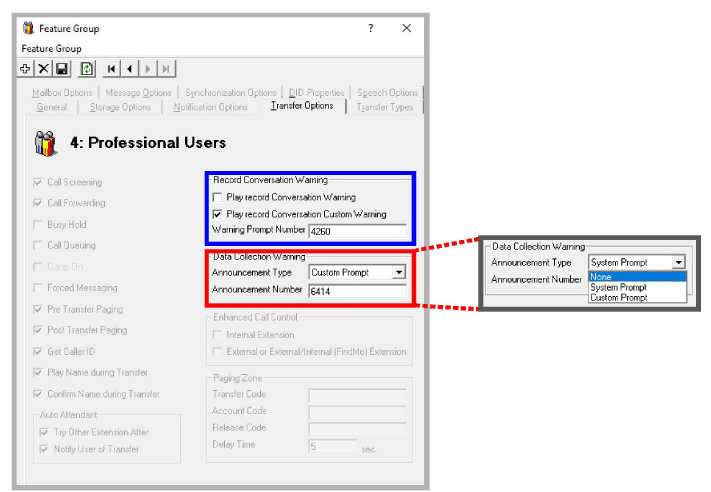
Task: Click the Warning Prompt Number field 4260
Action: pyautogui.click(x=358, y=231)
